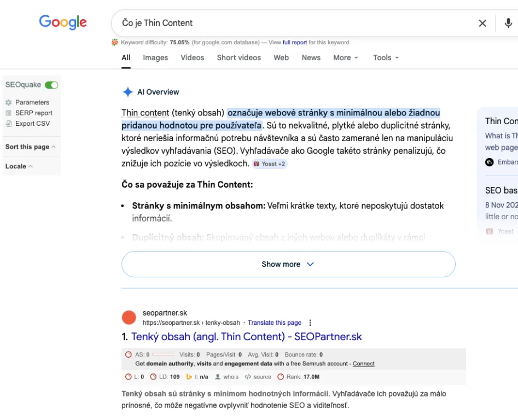The image size is (518, 420).
Task: Start voice search with microphone icon
Action: coord(508,23)
